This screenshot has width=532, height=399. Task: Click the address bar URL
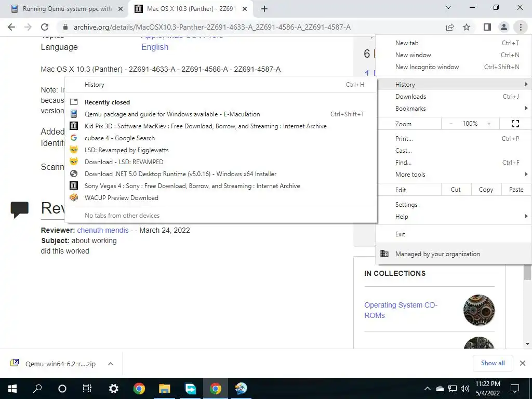(212, 27)
